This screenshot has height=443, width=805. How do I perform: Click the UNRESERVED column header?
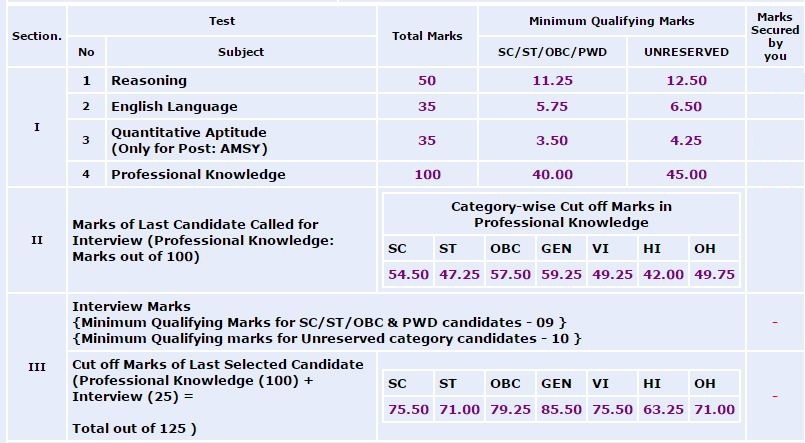coord(686,52)
